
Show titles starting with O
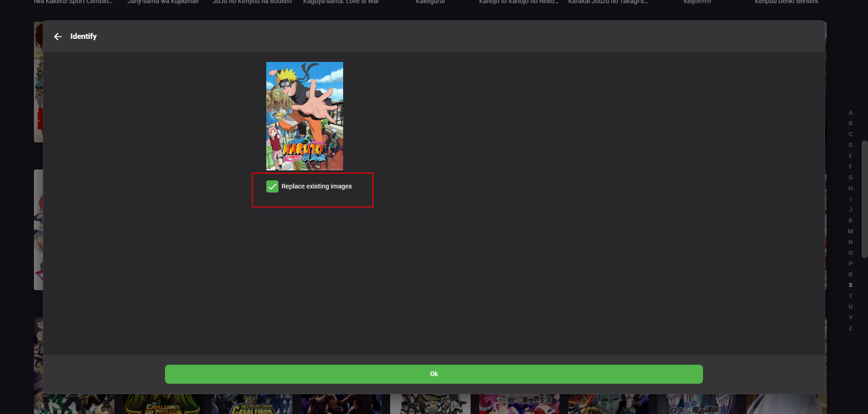tap(850, 253)
